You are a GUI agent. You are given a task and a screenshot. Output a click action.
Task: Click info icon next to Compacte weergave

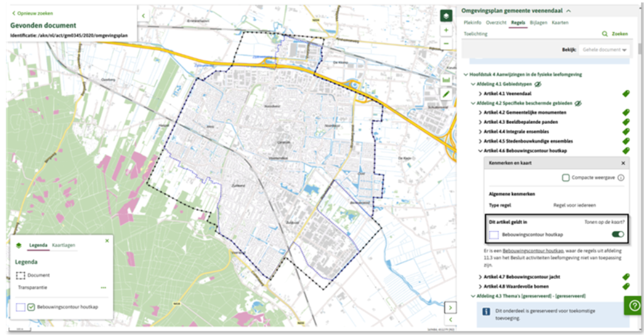(621, 178)
